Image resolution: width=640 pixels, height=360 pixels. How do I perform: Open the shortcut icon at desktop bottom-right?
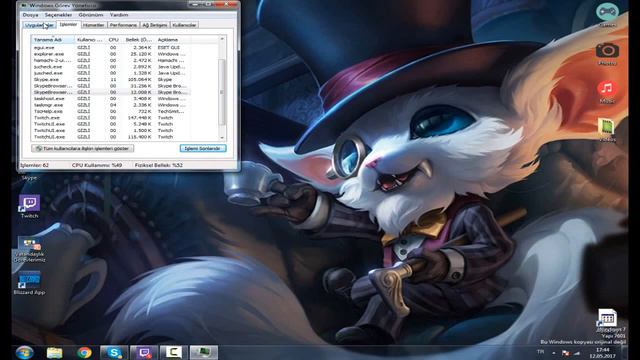(607, 318)
